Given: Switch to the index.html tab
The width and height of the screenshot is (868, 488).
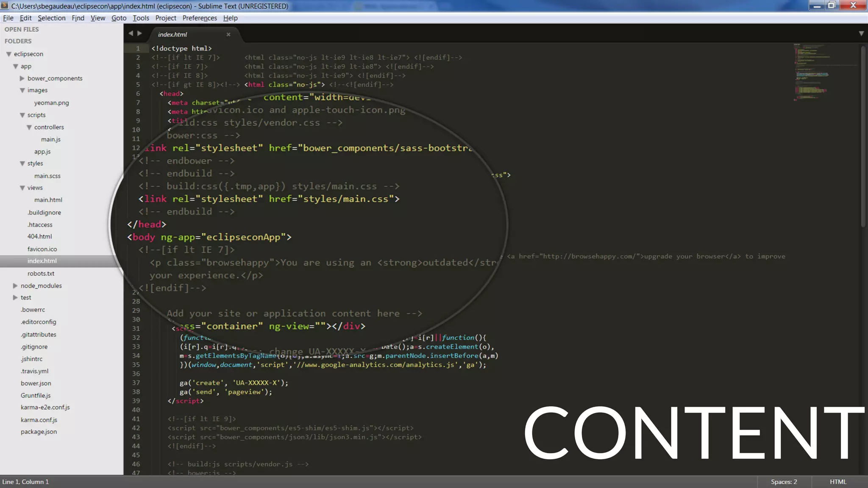Looking at the screenshot, I should [x=172, y=34].
